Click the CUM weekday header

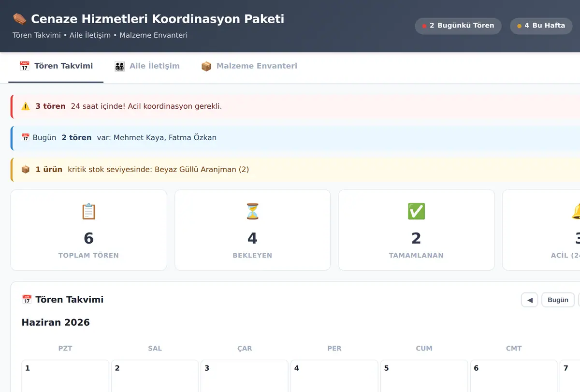(x=424, y=348)
